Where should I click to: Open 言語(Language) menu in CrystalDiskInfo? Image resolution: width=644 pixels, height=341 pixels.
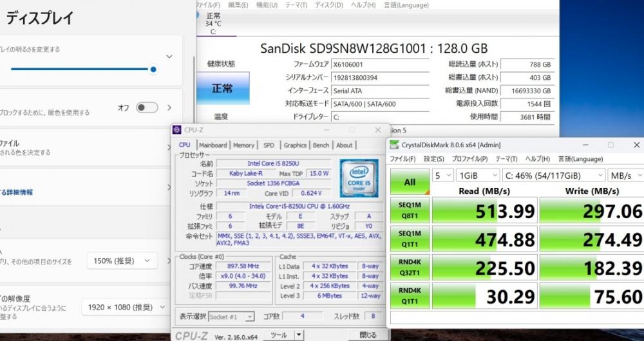tap(406, 5)
